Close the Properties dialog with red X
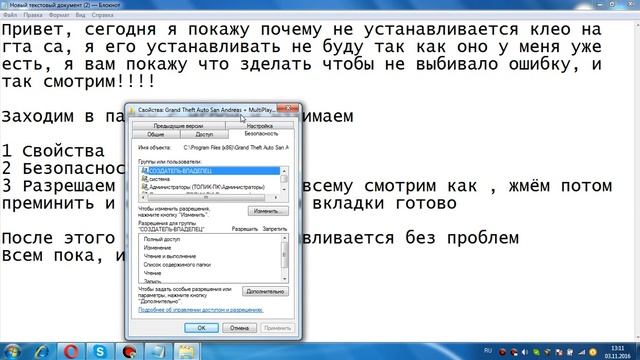The height and width of the screenshot is (360, 640). click(x=288, y=108)
